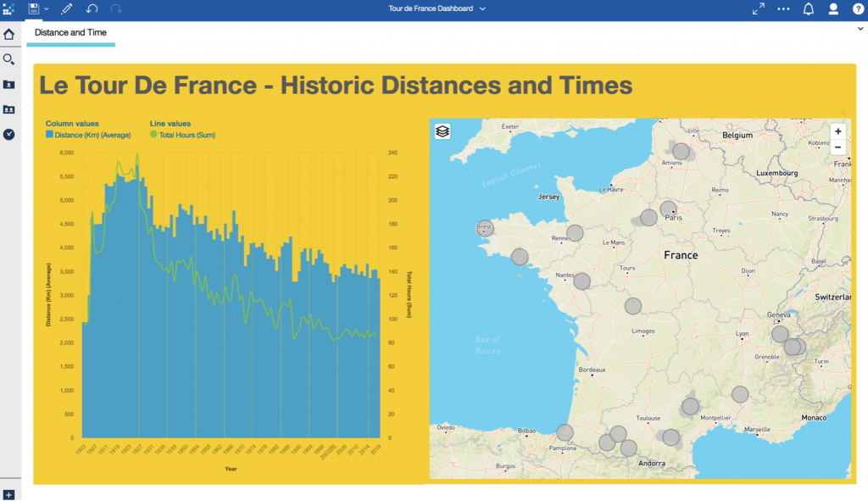Toggle Distance (Km) (Average) legend item
Screen dimensions: 868x501
coord(88,135)
